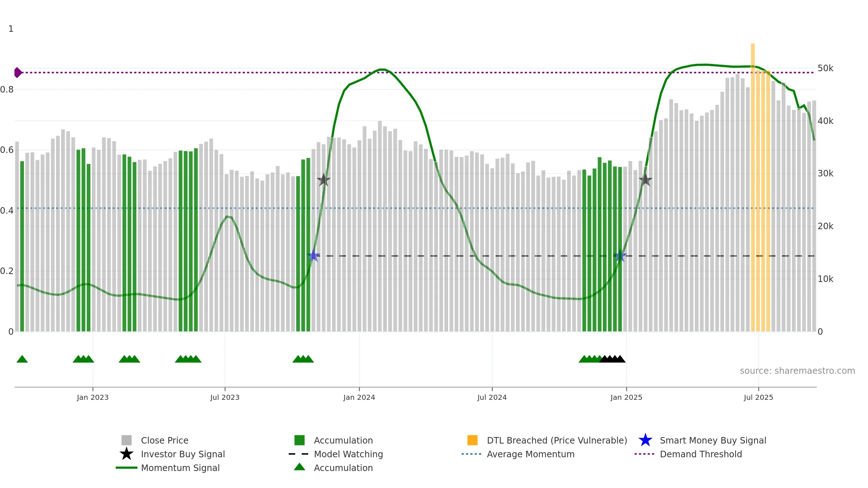This screenshot has width=868, height=488.
Task: Toggle the Model Watching legend entry
Action: tap(336, 454)
